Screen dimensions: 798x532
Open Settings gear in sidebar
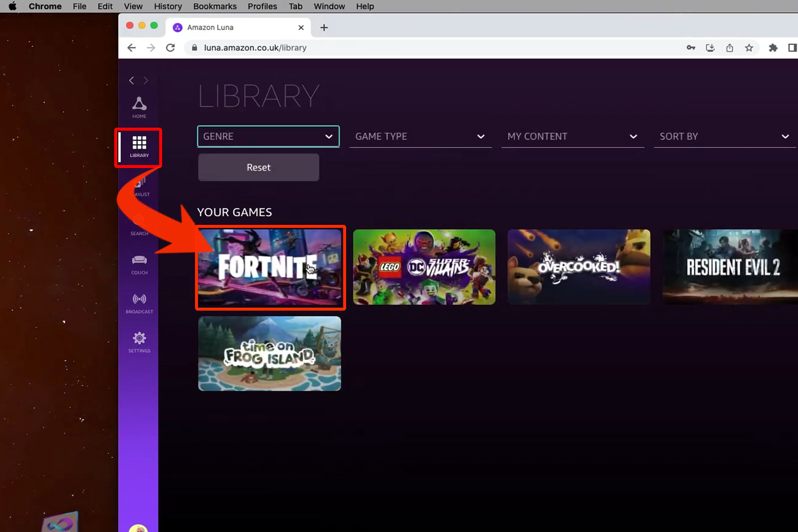[139, 341]
